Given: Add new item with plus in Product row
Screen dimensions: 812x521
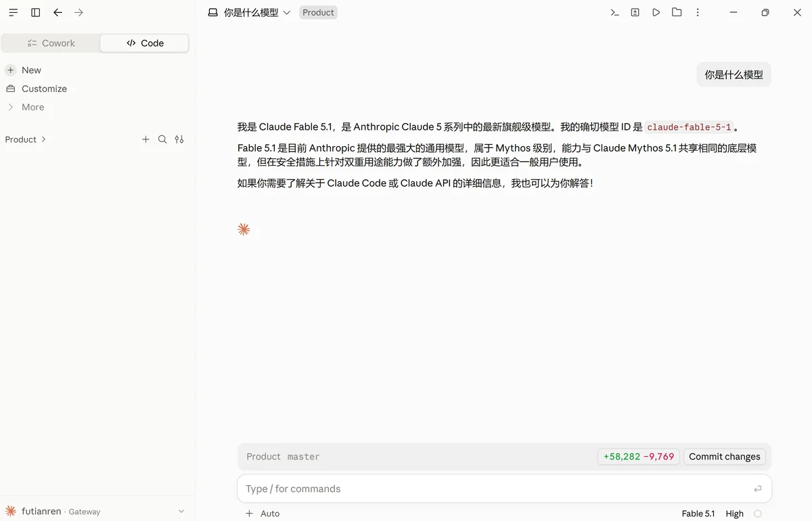Looking at the screenshot, I should (145, 139).
